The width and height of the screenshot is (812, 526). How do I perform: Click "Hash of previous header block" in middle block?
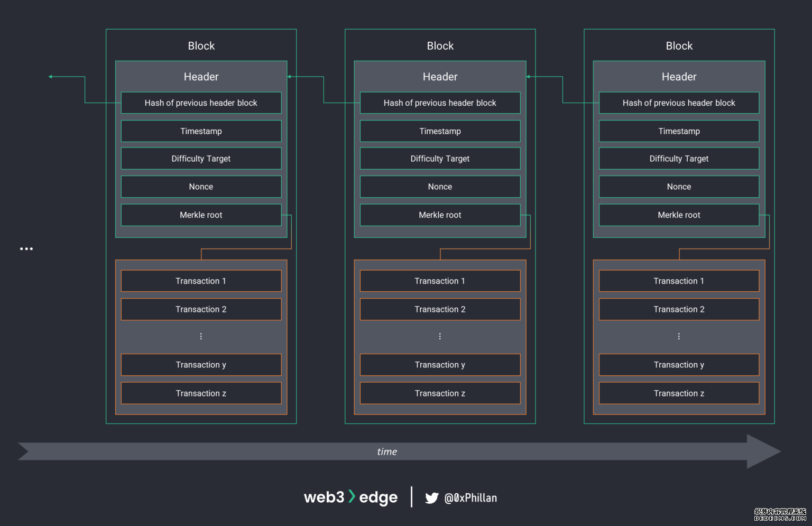(x=440, y=103)
